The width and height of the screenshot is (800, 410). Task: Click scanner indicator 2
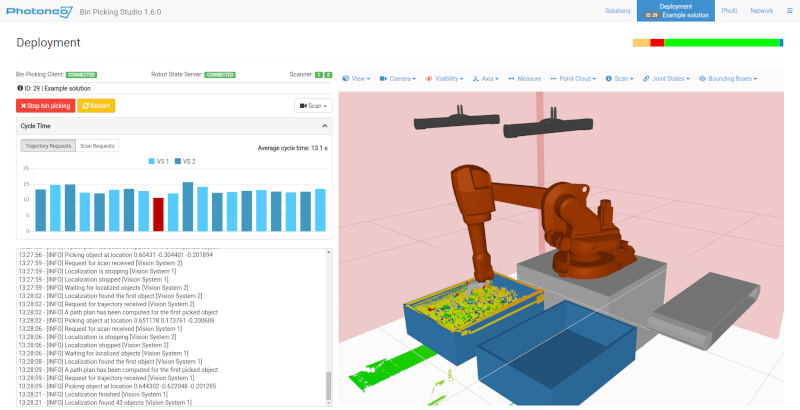(328, 74)
